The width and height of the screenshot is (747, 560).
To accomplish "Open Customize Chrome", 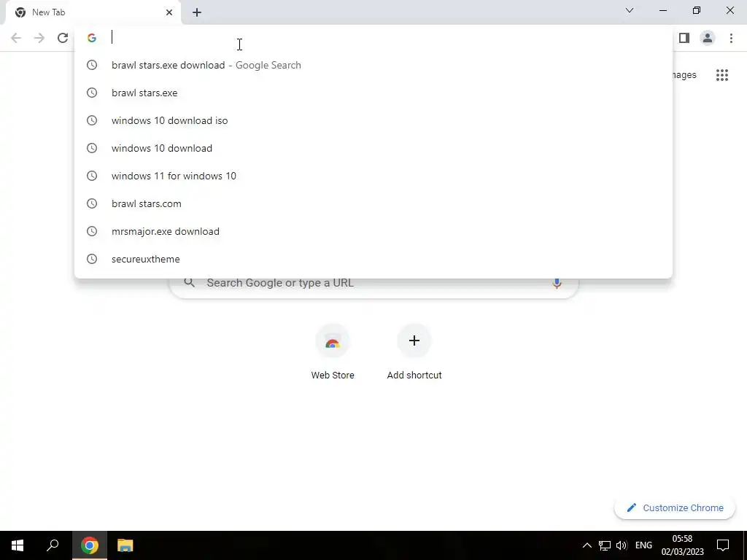I will pyautogui.click(x=675, y=507).
